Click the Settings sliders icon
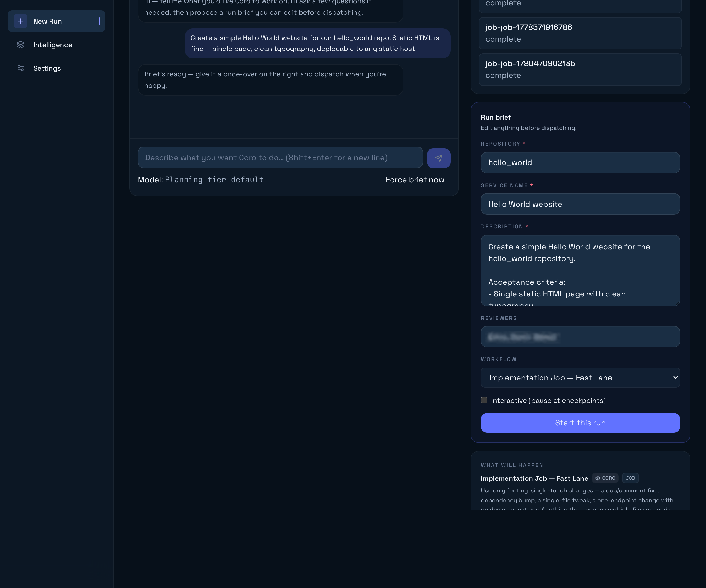The width and height of the screenshot is (706, 588). pos(21,68)
